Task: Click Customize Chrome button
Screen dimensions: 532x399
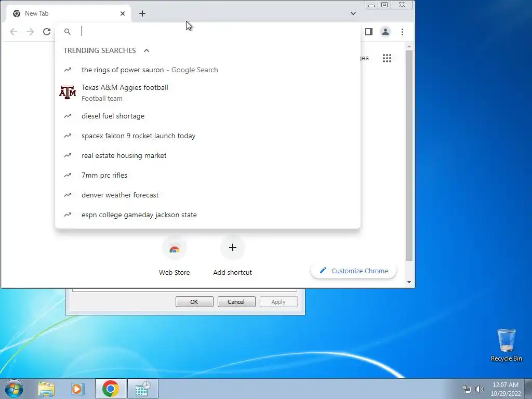Action: click(x=353, y=271)
